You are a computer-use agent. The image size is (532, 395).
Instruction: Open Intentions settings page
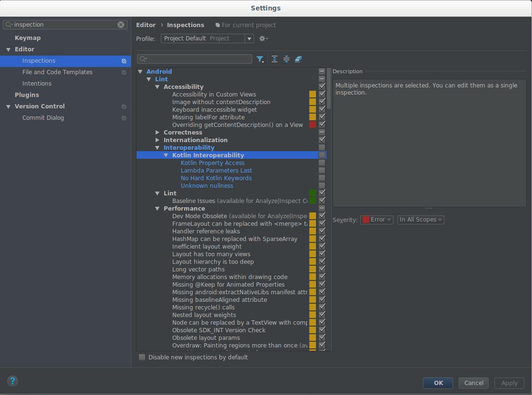coord(37,83)
